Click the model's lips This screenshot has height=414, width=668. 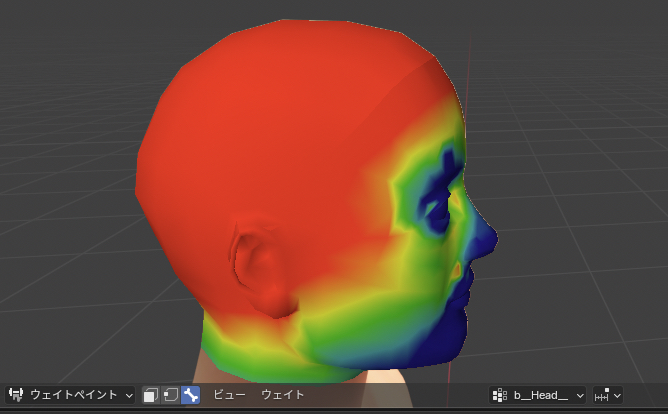(470, 283)
